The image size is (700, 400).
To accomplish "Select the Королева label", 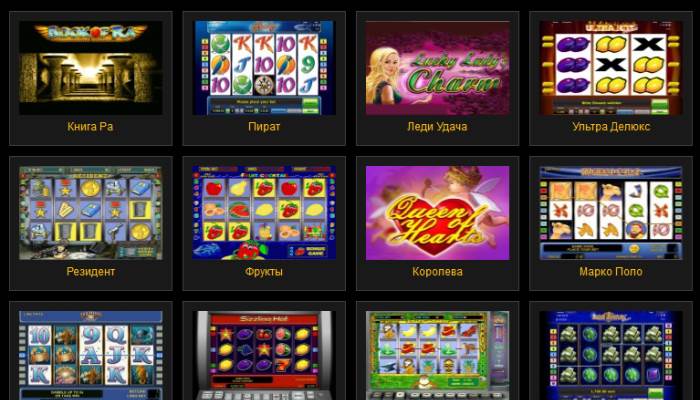I will (x=438, y=271).
